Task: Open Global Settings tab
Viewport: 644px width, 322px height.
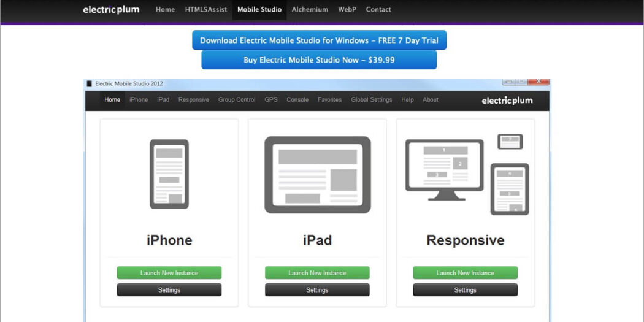Action: tap(371, 100)
